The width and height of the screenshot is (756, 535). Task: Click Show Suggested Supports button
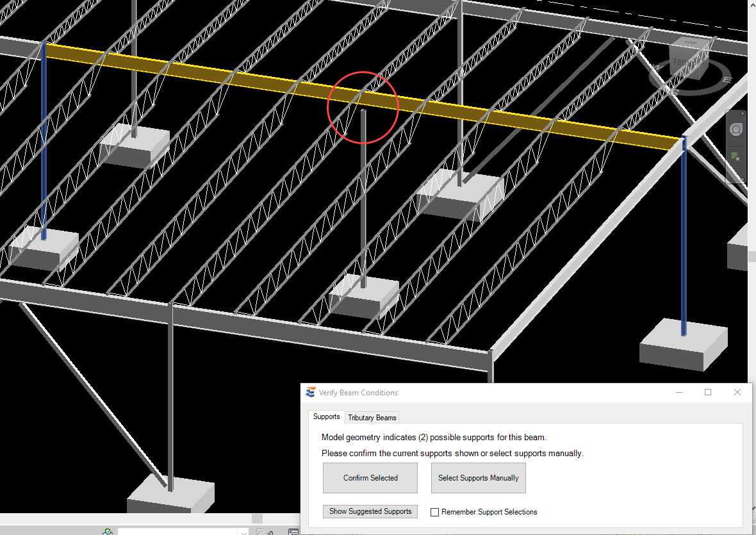370,511
